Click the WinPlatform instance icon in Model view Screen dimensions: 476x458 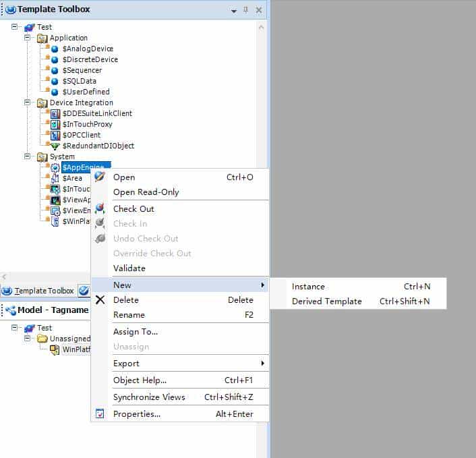coord(55,350)
